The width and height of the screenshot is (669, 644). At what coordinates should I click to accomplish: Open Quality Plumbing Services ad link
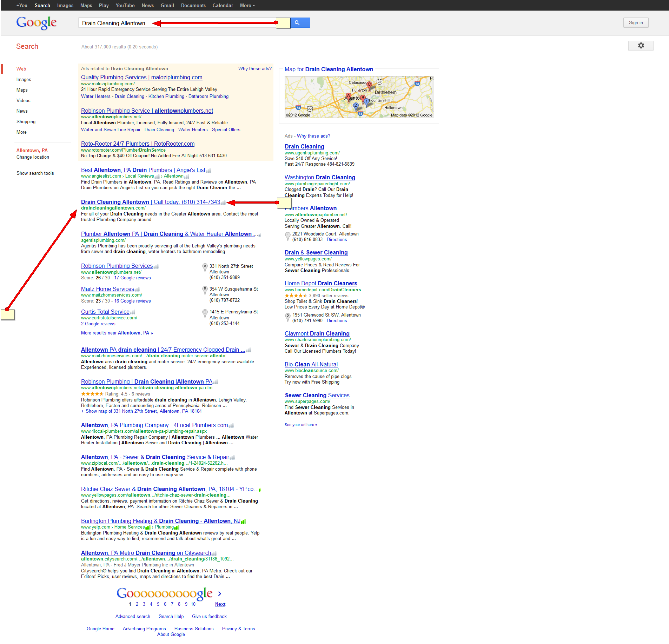point(142,78)
